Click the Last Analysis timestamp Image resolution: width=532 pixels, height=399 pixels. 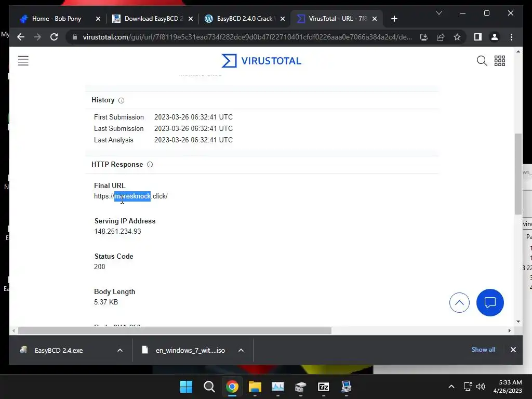tap(193, 140)
